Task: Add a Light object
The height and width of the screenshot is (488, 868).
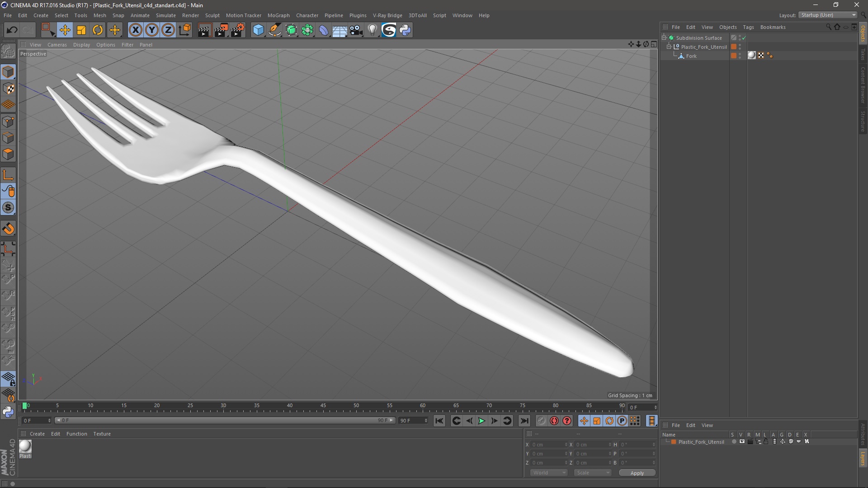Action: pos(372,30)
